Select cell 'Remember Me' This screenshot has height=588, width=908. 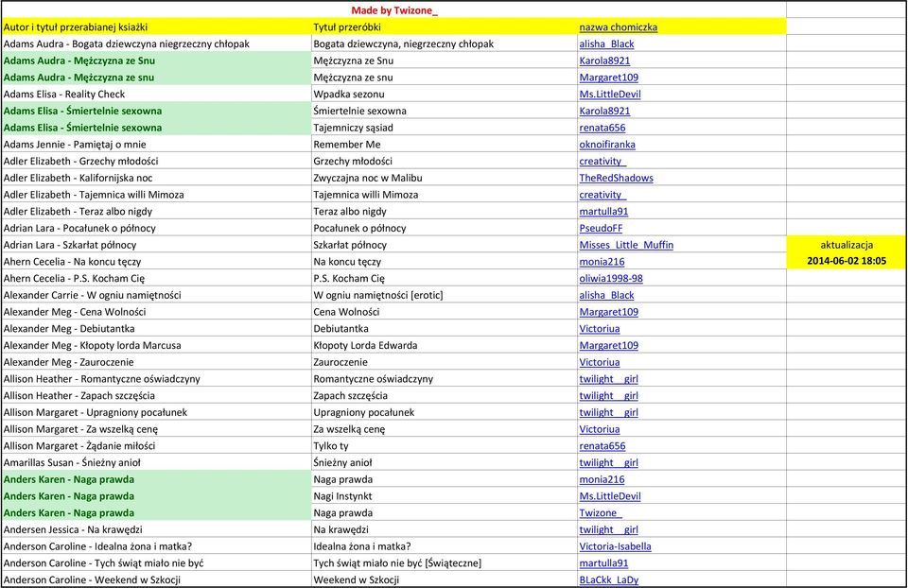click(445, 145)
